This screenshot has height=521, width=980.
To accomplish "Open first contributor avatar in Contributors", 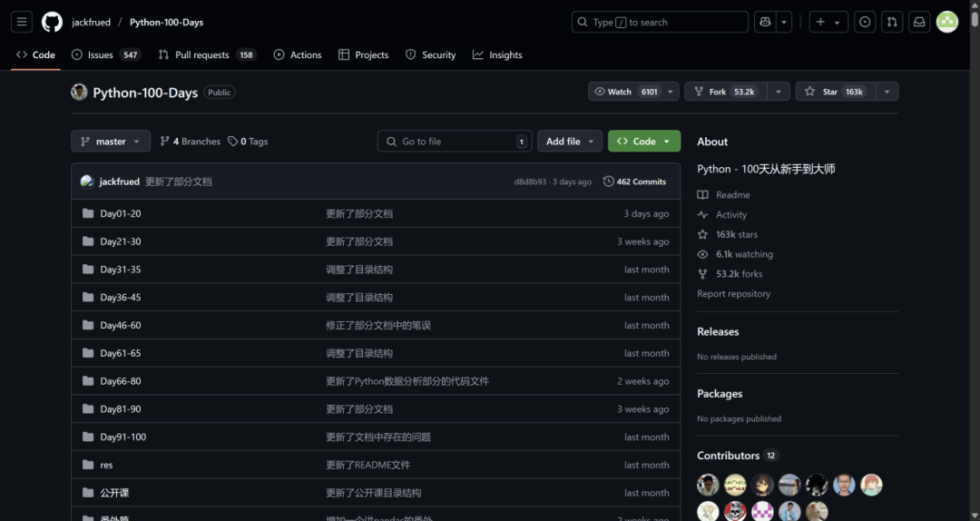I will point(708,485).
